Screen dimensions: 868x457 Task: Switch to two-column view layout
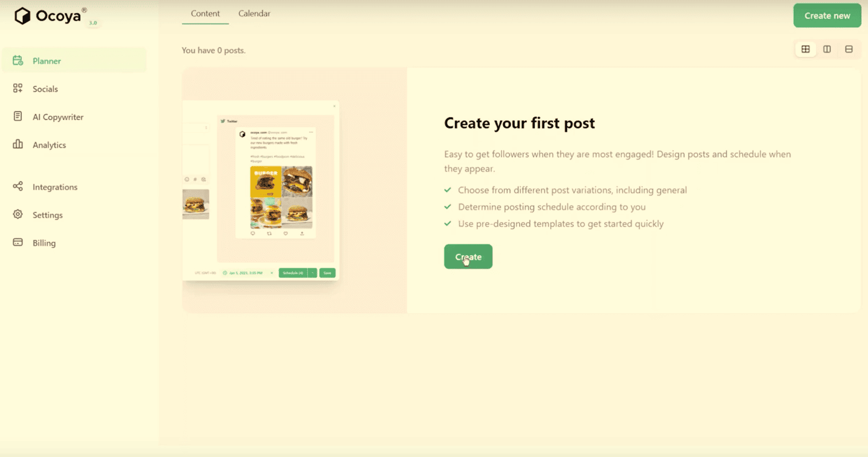coord(827,49)
